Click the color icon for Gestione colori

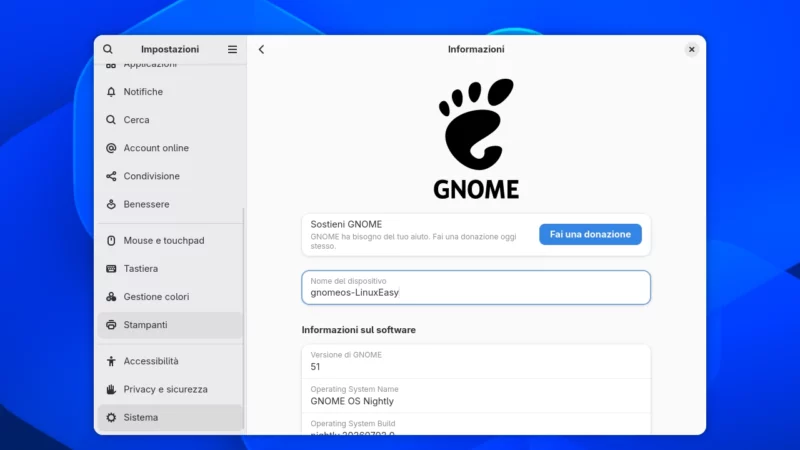tap(111, 296)
